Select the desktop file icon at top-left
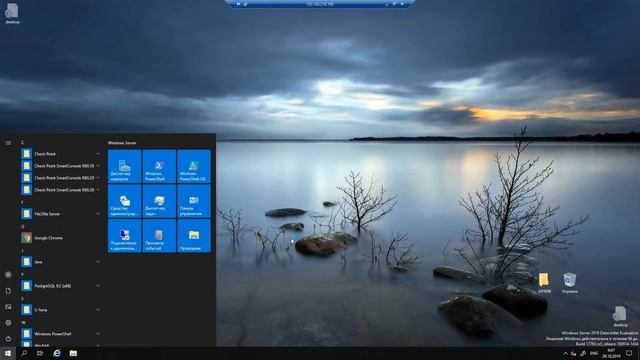640x360 pixels. pyautogui.click(x=12, y=13)
